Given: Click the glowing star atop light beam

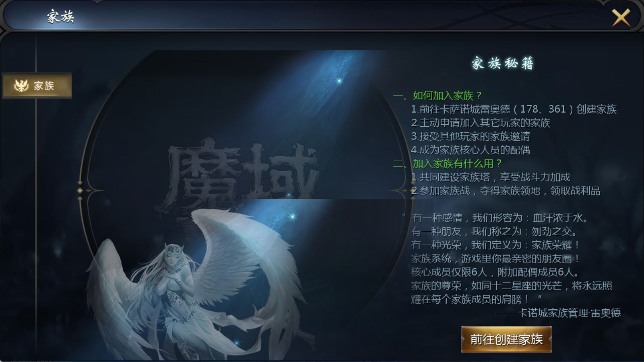Looking at the screenshot, I should [339, 81].
